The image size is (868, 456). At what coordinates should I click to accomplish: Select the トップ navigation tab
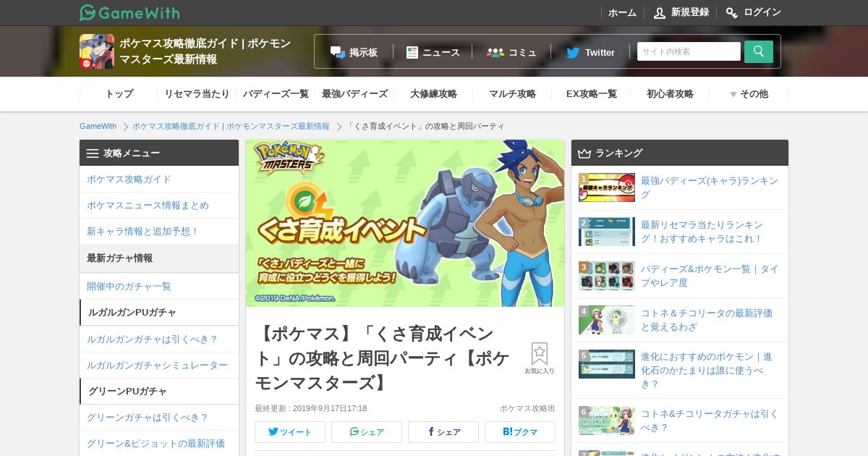(x=119, y=94)
